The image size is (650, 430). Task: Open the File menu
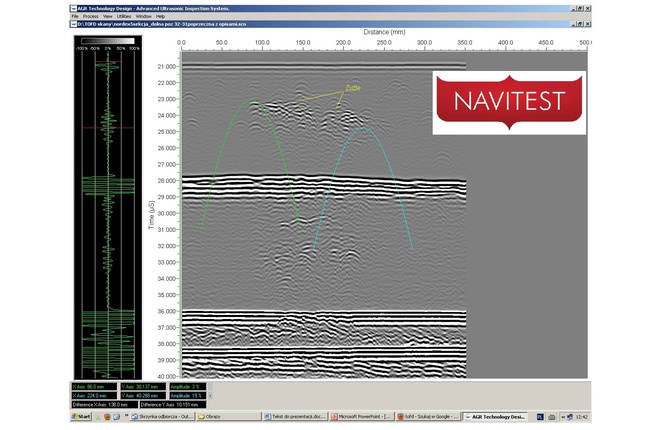[74, 16]
